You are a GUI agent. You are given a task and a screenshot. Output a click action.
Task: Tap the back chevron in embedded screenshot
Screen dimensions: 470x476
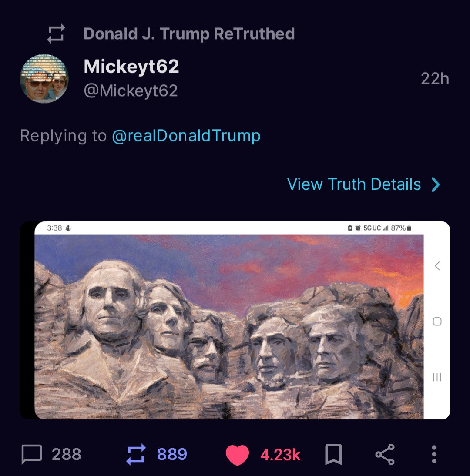point(437,266)
